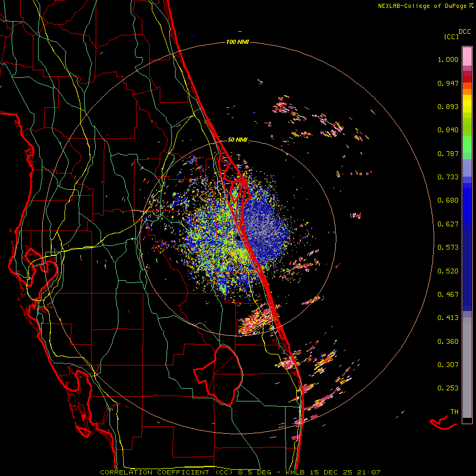
Task: Click the 21:07 timestamp
Action: click(369, 472)
